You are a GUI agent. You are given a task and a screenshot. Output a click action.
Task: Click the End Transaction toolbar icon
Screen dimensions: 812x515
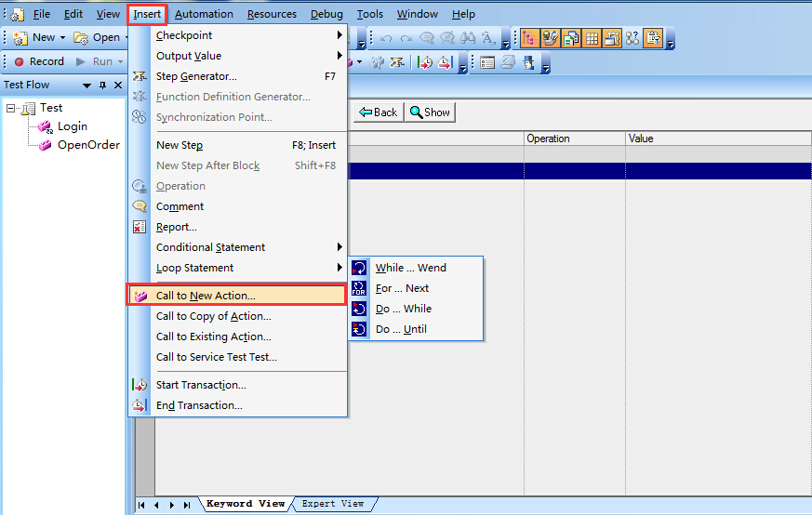tap(444, 62)
